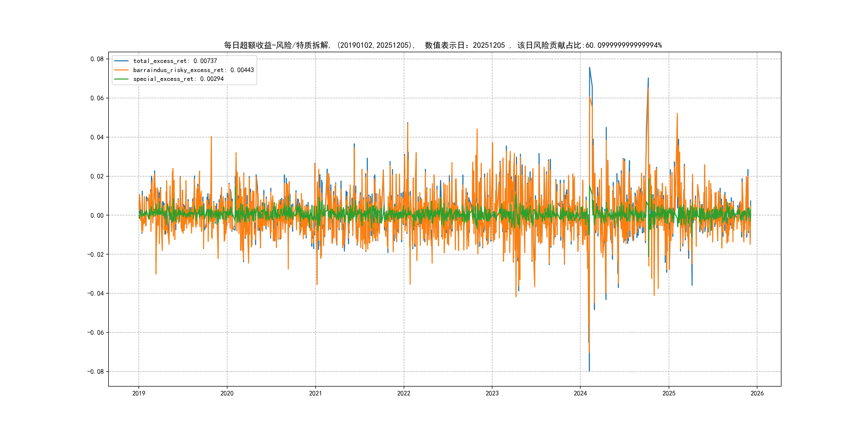The height and width of the screenshot is (434, 868).
Task: Click the green special_excess_ret legend line
Action: (121, 79)
